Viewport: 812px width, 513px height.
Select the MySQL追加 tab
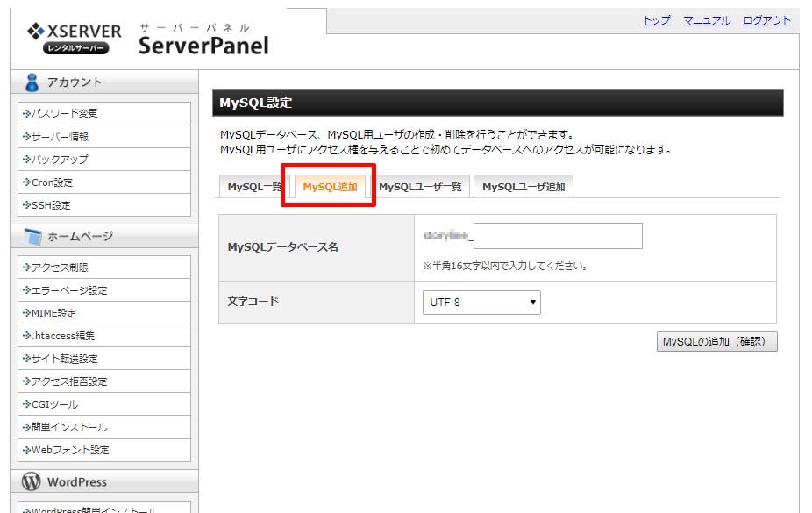(330, 187)
